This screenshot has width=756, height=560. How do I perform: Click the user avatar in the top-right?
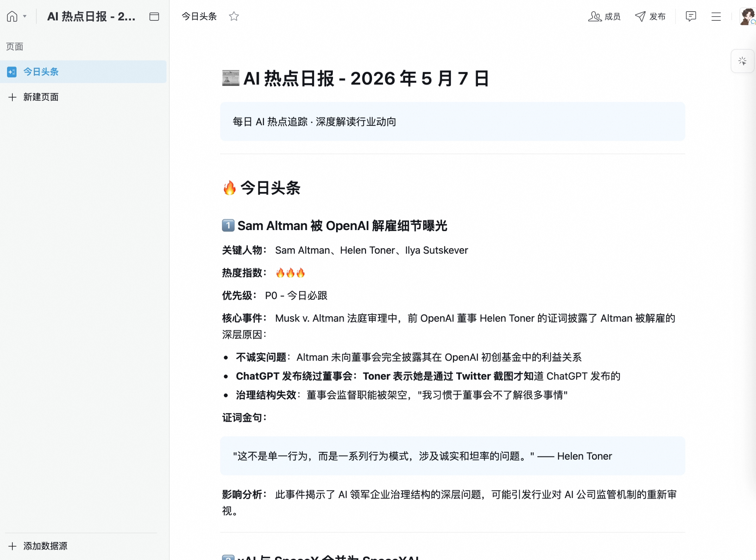click(748, 17)
